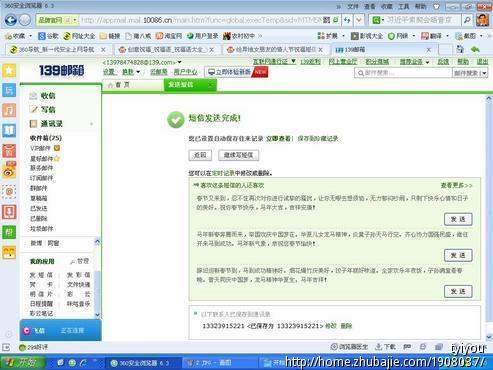Screen dimensions: 493x370
Task: Click the main page vertical scrollbar
Action: click(x=489, y=217)
